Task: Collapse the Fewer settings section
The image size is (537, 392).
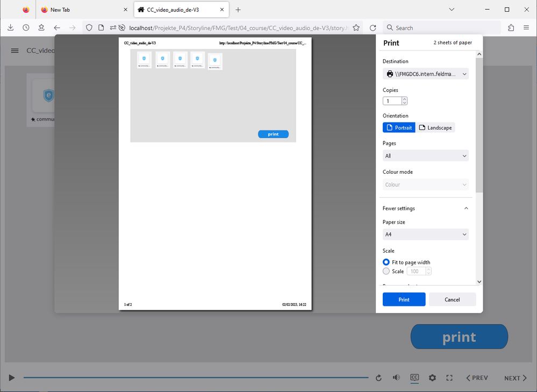Action: tap(425, 208)
